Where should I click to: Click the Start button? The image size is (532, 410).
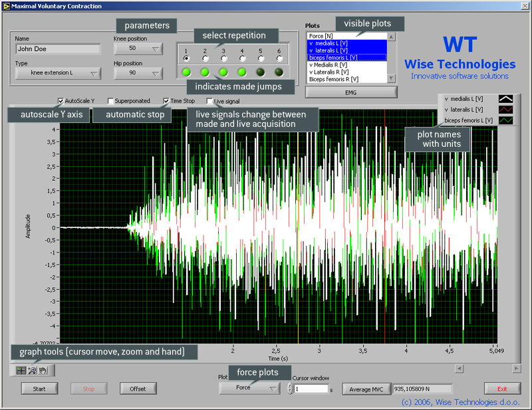pyautogui.click(x=39, y=389)
